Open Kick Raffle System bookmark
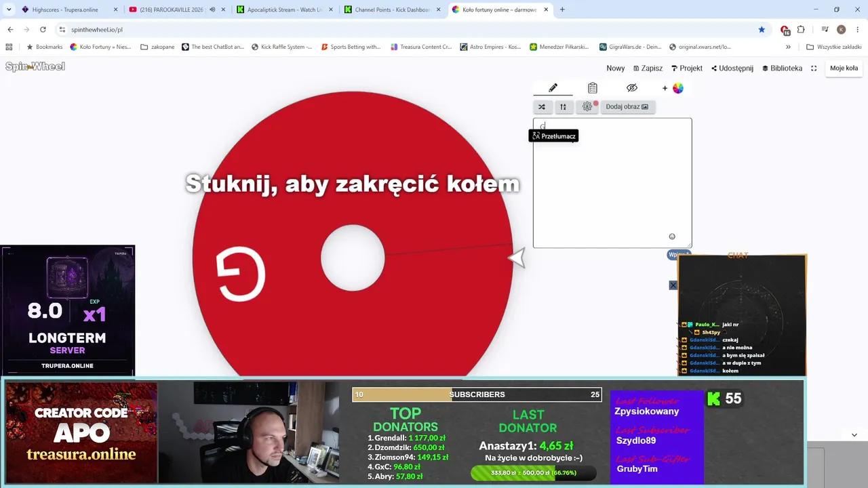868x488 pixels. [282, 47]
